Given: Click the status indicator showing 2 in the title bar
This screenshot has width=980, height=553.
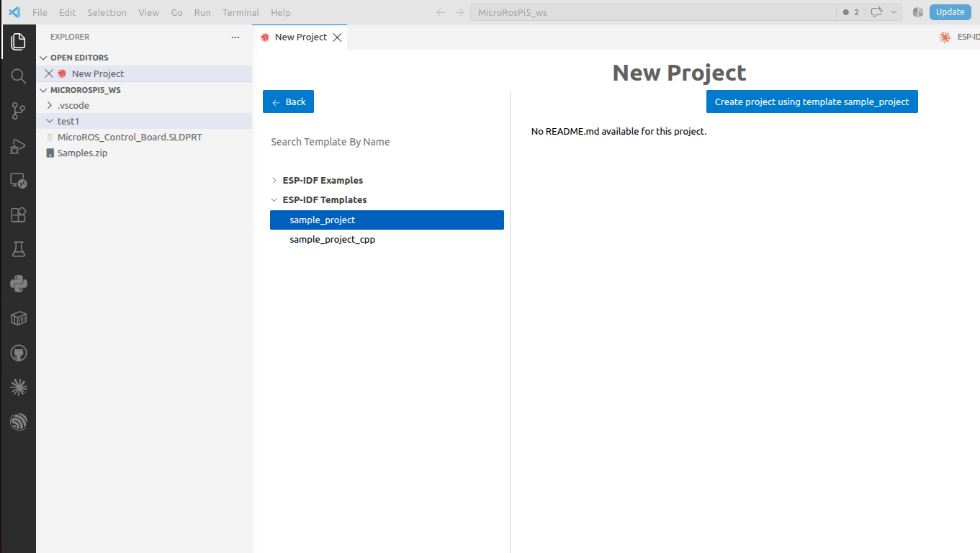Looking at the screenshot, I should (850, 12).
